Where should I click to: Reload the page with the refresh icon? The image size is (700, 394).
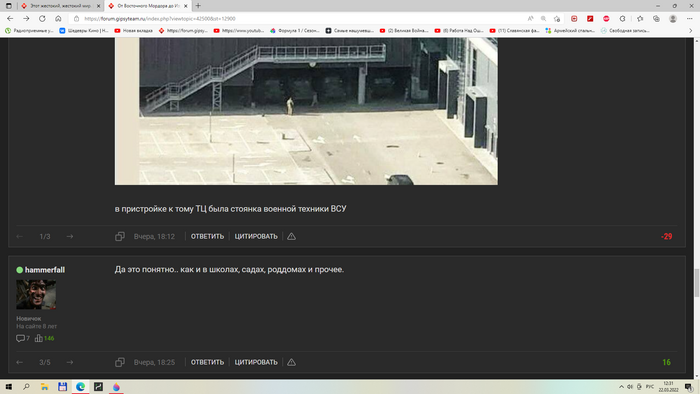pyautogui.click(x=42, y=19)
